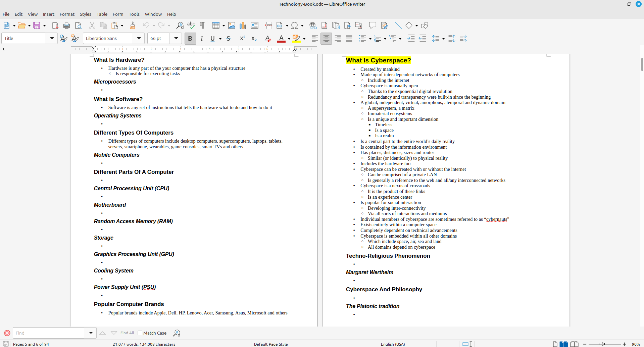
Task: Click the Redo arrow icon
Action: [x=161, y=26]
